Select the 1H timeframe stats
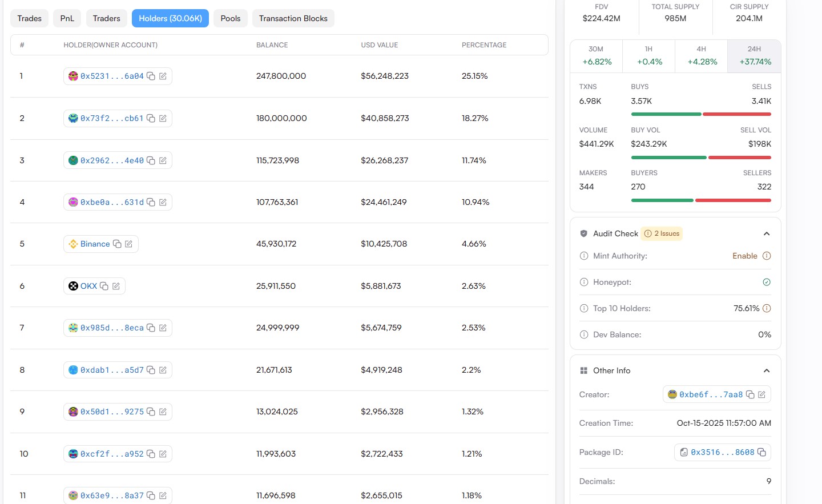This screenshot has width=822, height=504. 649,56
